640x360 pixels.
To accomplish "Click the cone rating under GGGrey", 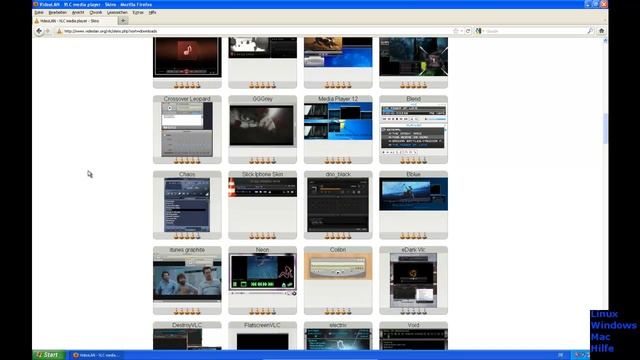I will [x=262, y=160].
